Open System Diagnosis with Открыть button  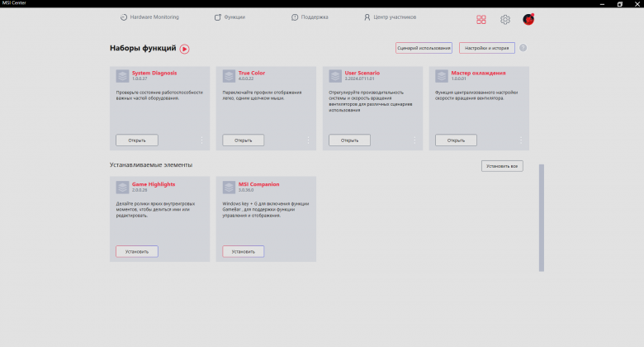pyautogui.click(x=137, y=140)
